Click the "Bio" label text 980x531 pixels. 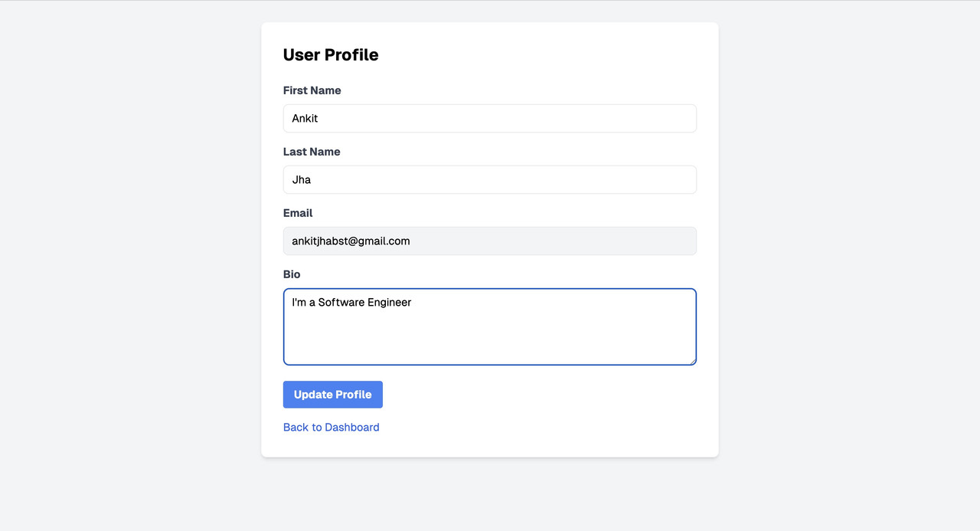point(292,274)
